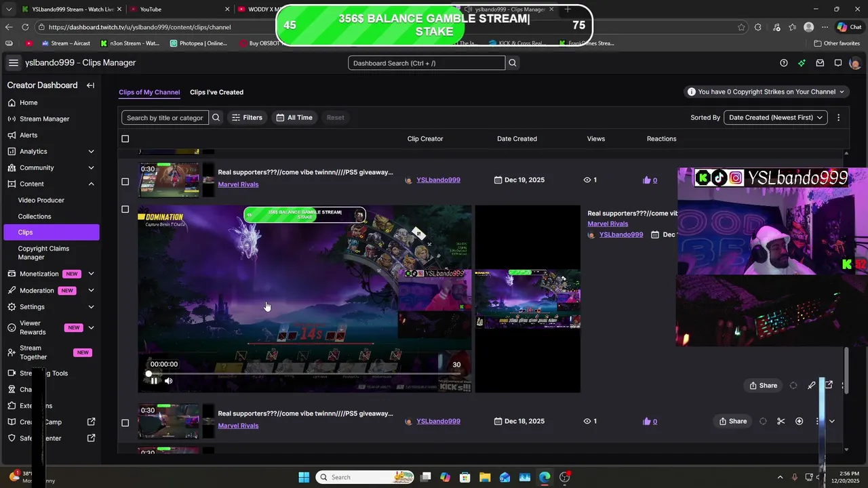The image size is (868, 488).
Task: Open File Explorer from the taskbar
Action: [x=485, y=477]
